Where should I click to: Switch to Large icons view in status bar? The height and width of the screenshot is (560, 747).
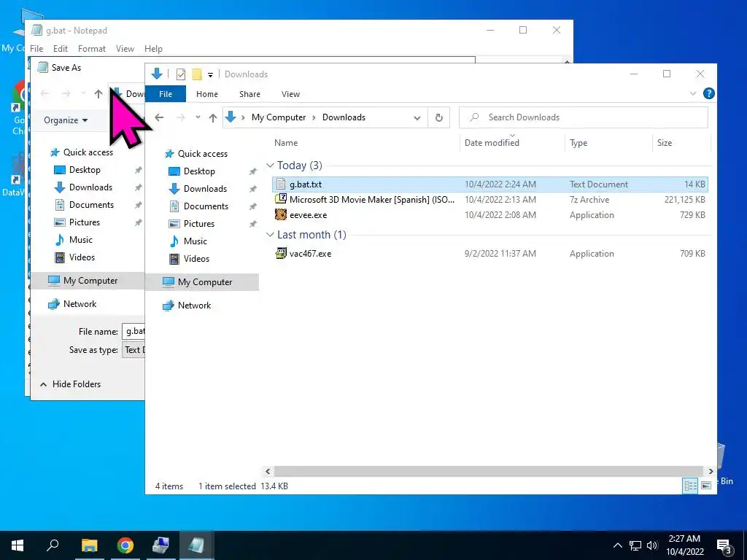(706, 486)
